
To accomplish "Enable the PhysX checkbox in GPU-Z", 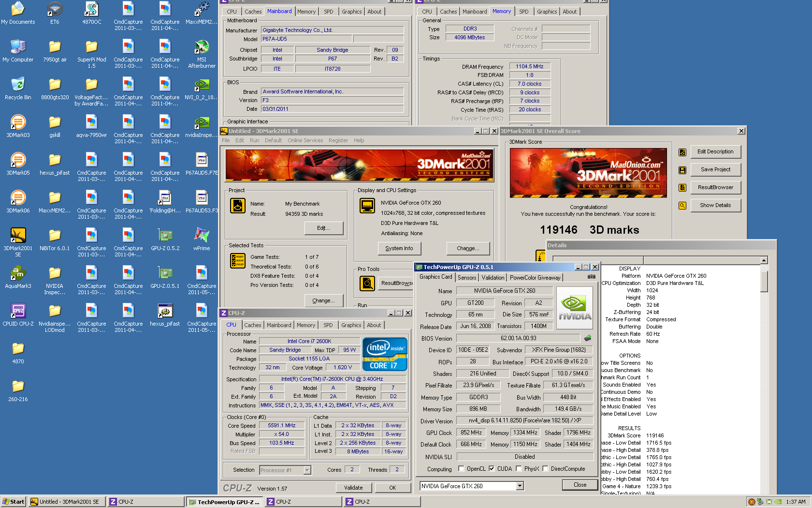I will click(519, 468).
